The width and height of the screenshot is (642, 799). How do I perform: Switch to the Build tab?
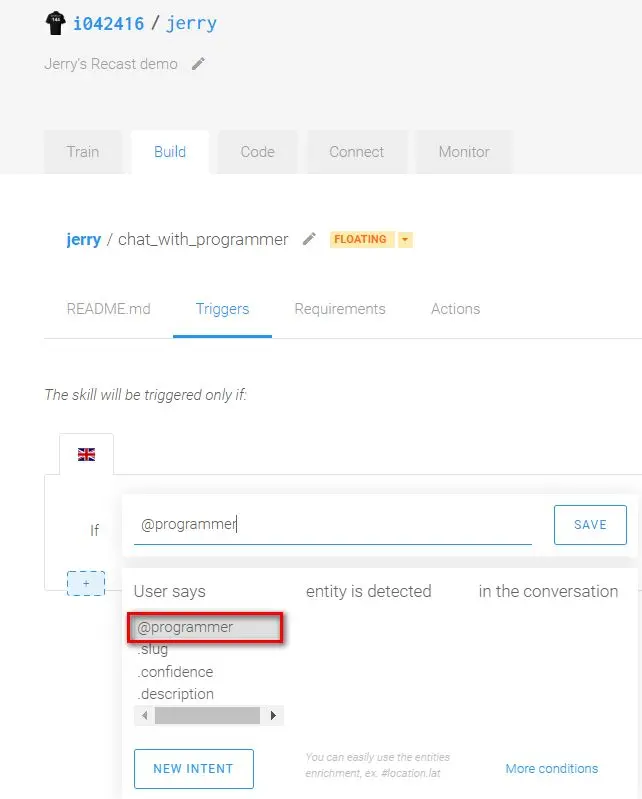(170, 152)
